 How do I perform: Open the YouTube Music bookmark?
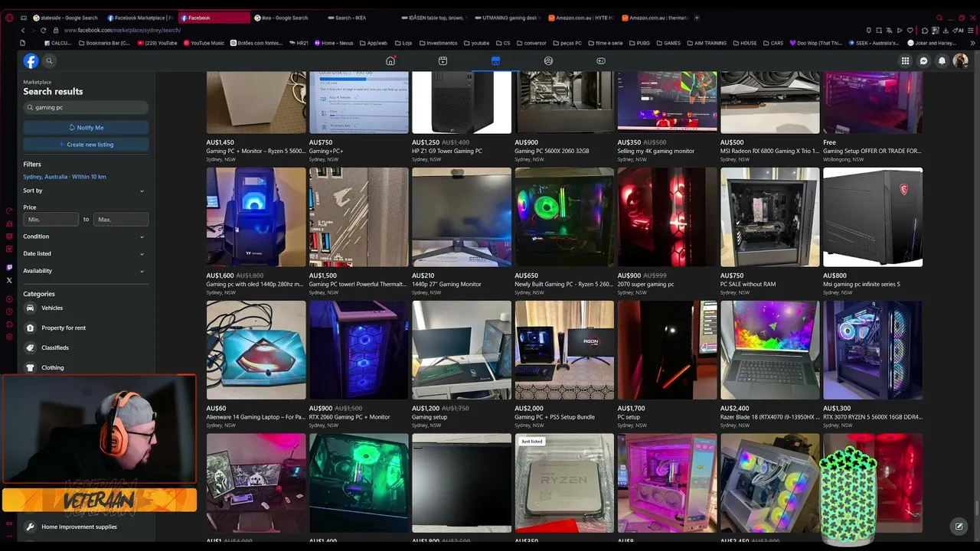[203, 43]
